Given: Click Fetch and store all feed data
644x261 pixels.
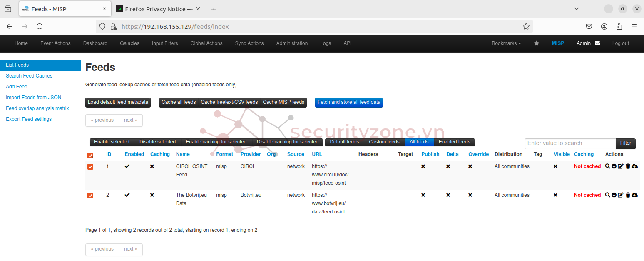Looking at the screenshot, I should (349, 103).
